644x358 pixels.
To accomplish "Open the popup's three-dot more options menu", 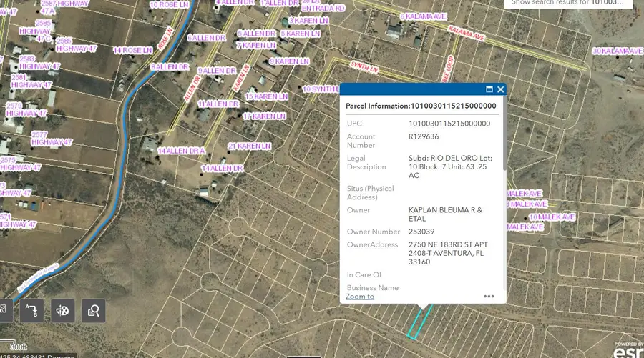I will point(489,296).
